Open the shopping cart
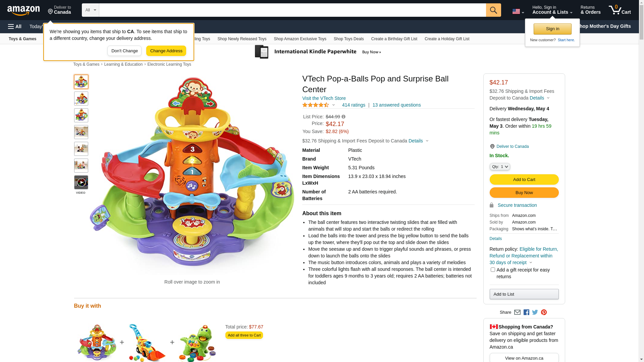 coord(620,10)
